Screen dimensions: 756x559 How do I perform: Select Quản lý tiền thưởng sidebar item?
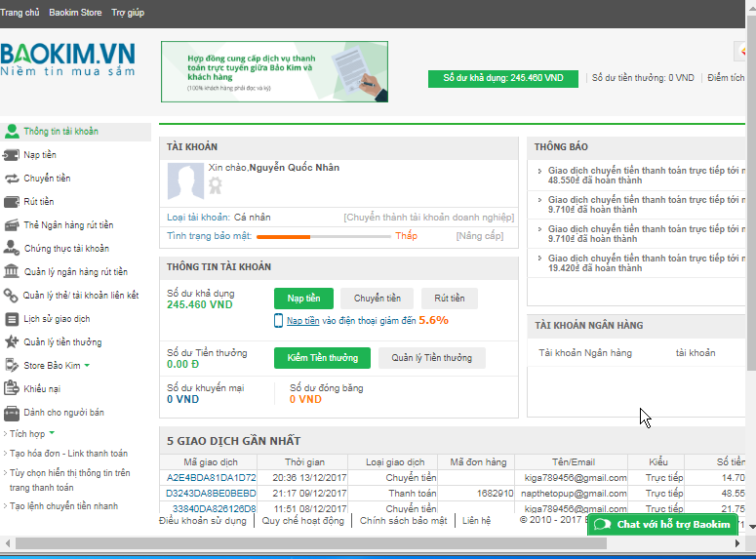click(62, 342)
